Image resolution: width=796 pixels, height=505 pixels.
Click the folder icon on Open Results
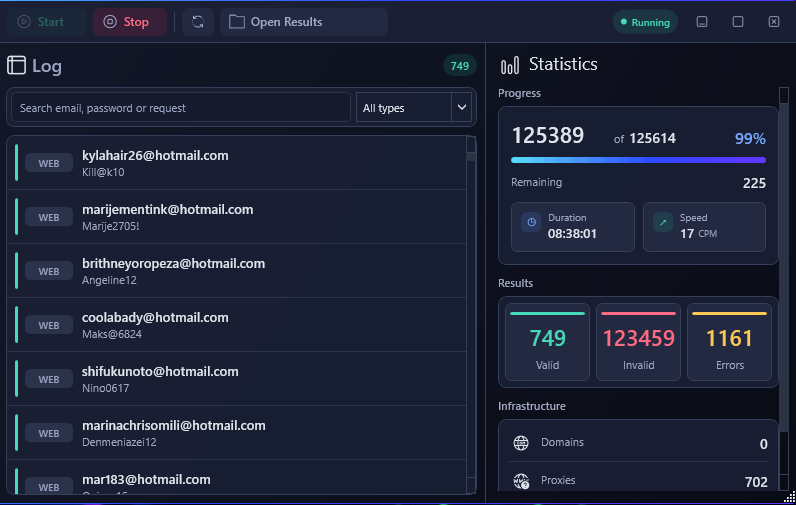pyautogui.click(x=237, y=22)
